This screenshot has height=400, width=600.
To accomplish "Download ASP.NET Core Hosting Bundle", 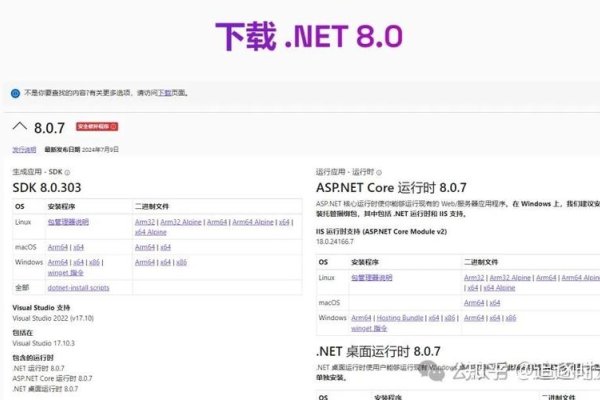I will pos(400,318).
